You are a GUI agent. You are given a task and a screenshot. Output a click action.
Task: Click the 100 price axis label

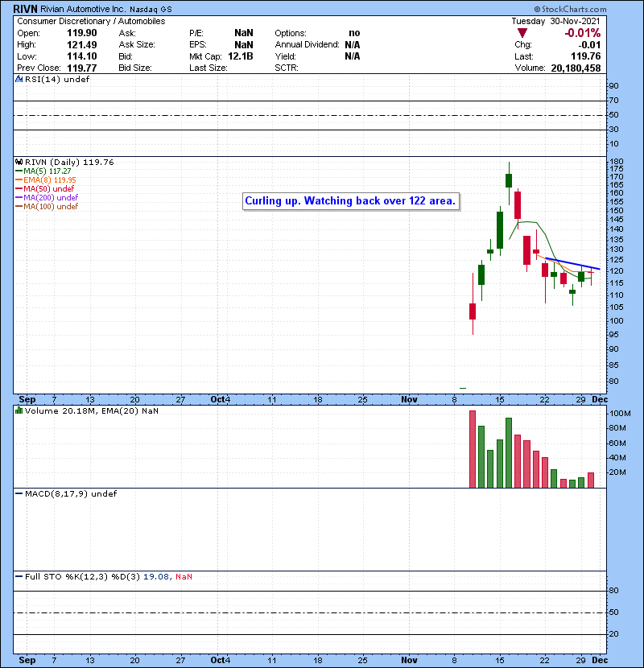coord(617,321)
